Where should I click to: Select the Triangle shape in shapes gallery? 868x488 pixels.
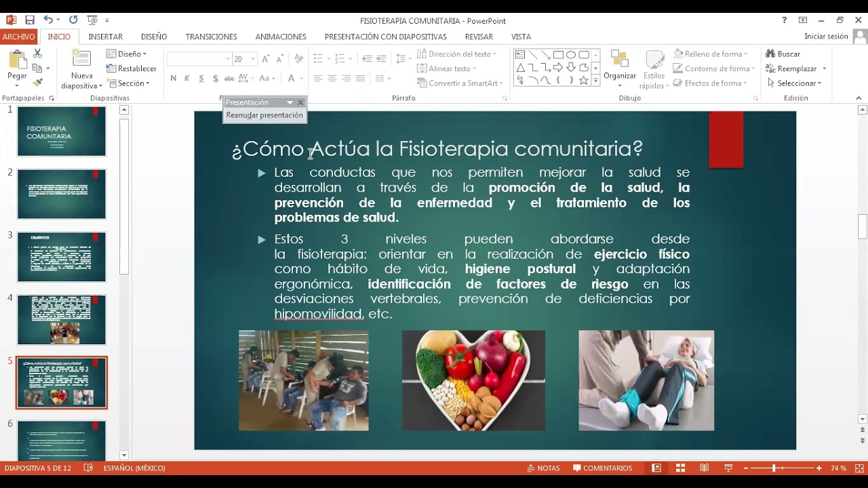tap(520, 68)
